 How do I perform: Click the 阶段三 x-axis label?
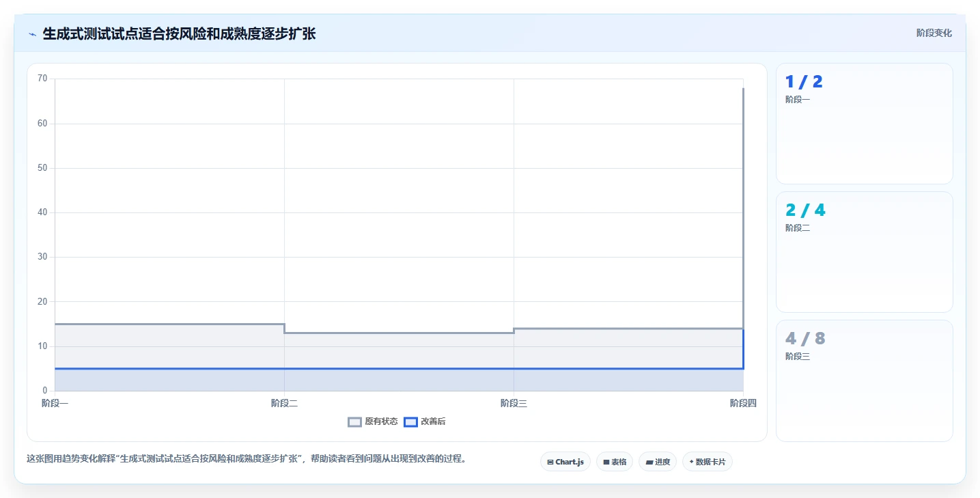(x=514, y=403)
